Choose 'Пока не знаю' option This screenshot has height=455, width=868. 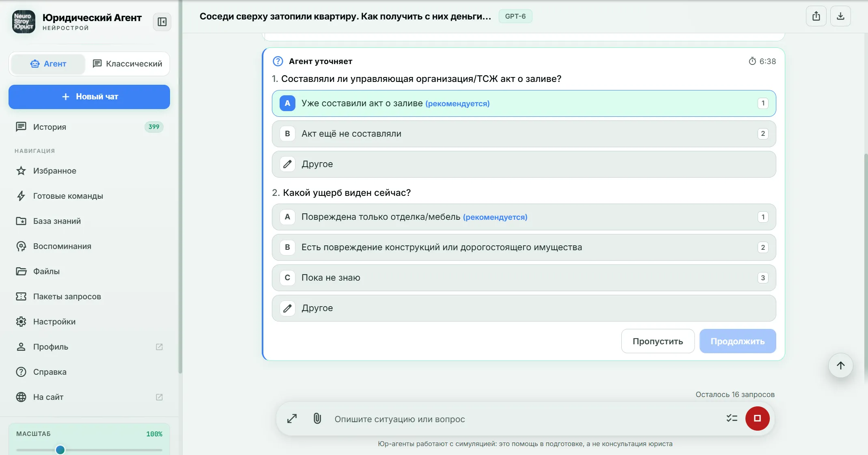click(524, 278)
